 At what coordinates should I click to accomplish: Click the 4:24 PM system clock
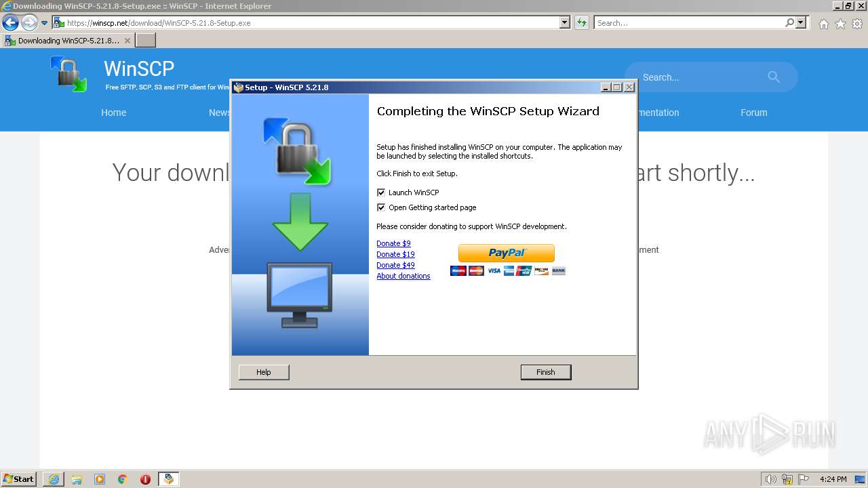pos(833,479)
